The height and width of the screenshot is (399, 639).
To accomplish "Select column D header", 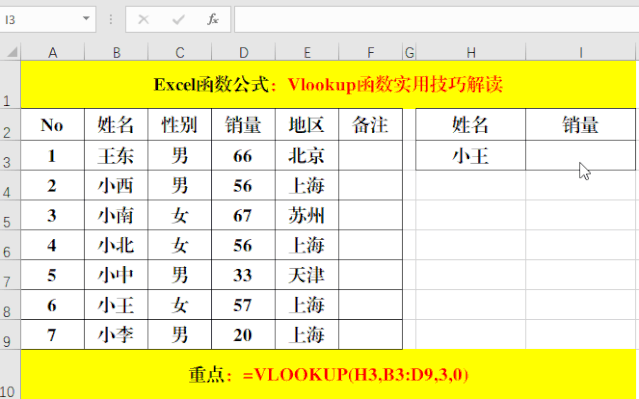I will click(x=243, y=52).
